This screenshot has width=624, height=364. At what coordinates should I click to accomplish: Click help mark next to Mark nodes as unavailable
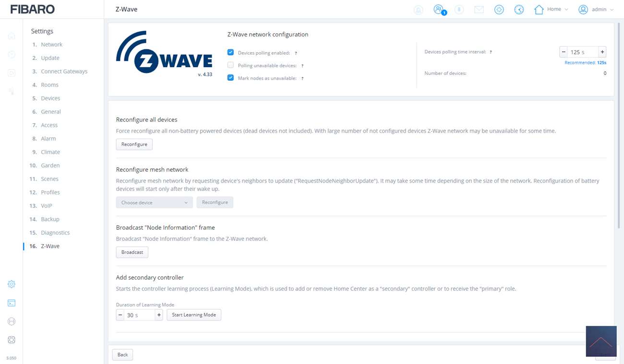(302, 78)
